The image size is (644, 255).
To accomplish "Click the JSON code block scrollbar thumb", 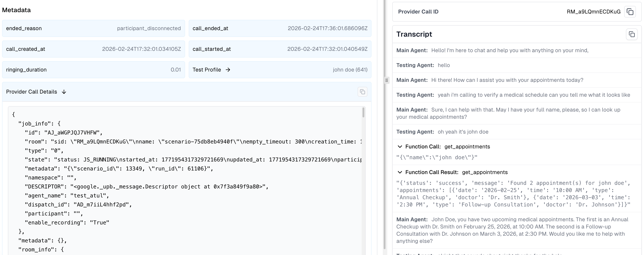I will [363, 112].
